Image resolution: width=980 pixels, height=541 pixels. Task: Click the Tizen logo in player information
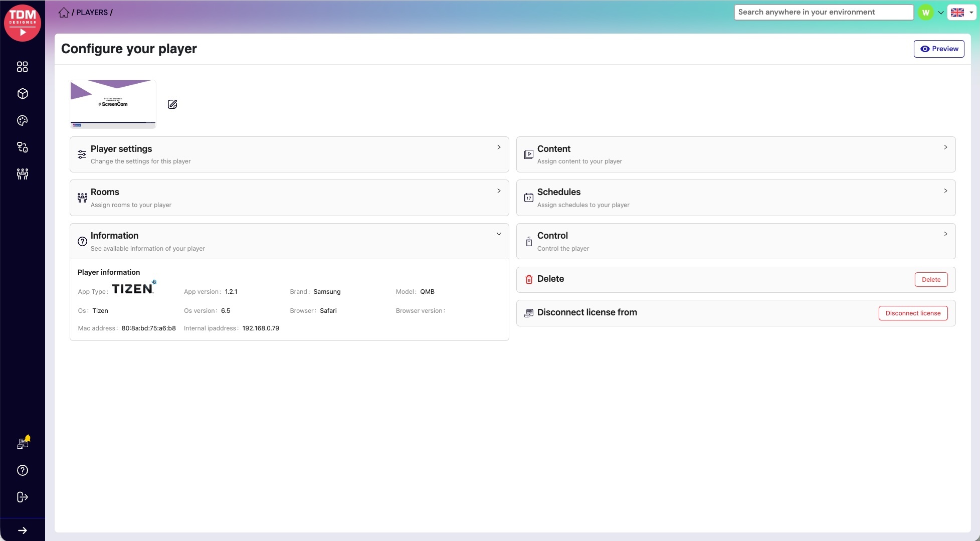click(134, 287)
